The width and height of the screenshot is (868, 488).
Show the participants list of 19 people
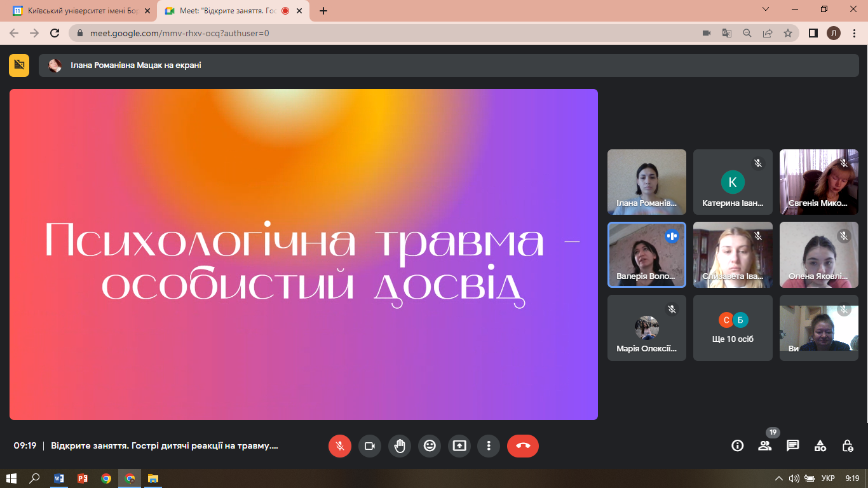click(x=765, y=446)
